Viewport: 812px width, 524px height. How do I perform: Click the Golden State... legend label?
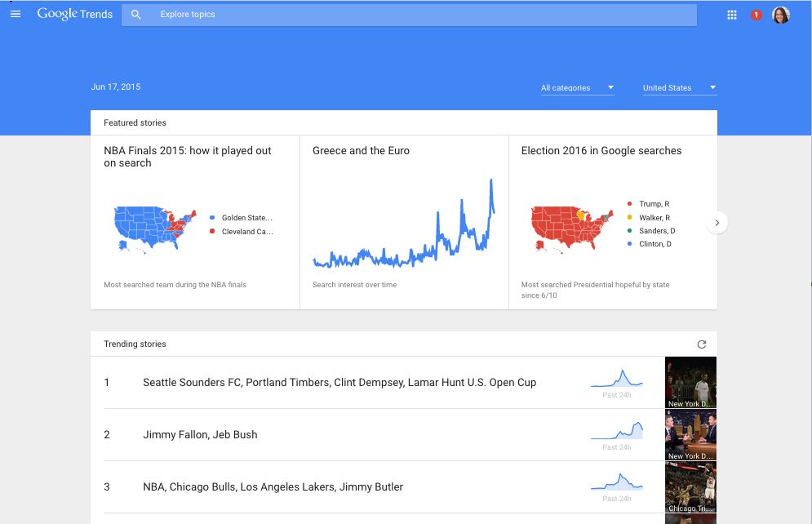point(247,217)
